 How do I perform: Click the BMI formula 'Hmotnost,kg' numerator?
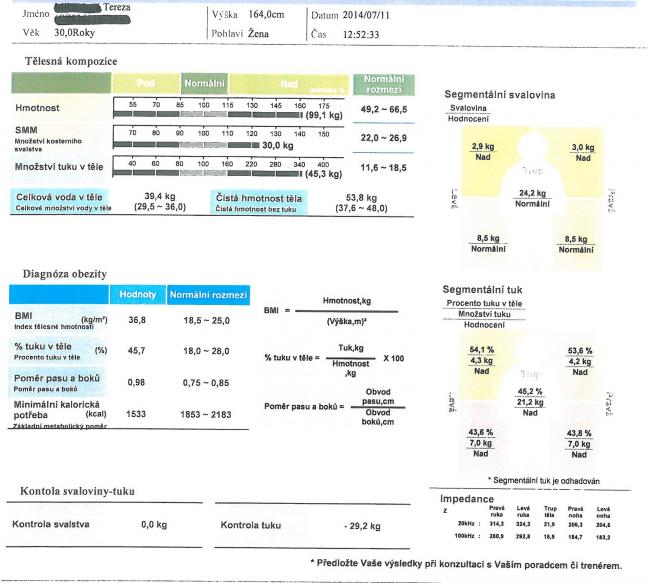pyautogui.click(x=347, y=301)
